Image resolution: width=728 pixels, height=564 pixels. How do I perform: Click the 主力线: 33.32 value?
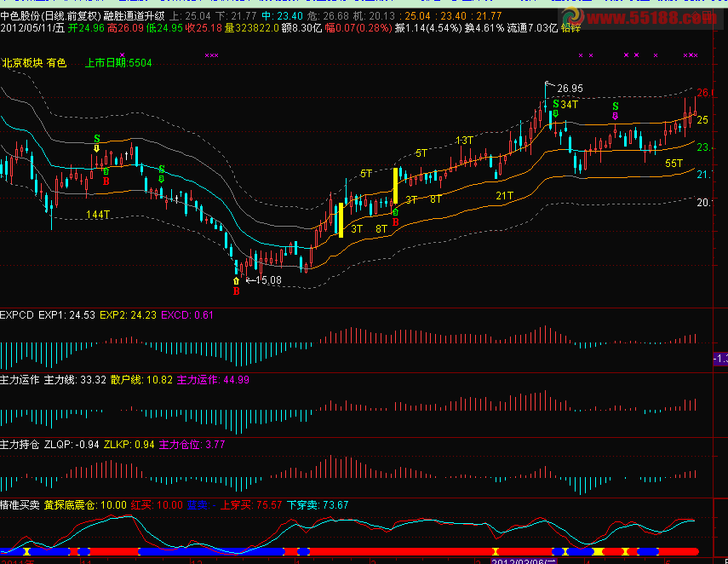pyautogui.click(x=75, y=380)
